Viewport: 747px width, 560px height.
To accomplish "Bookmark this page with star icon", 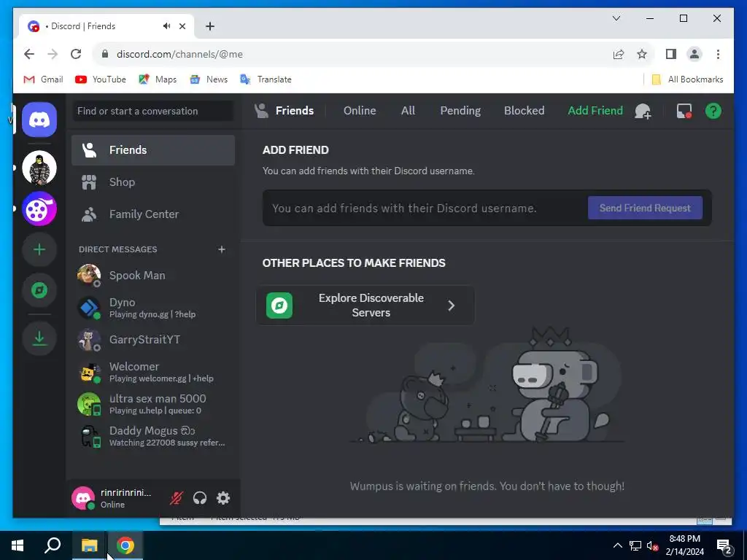I will [642, 54].
